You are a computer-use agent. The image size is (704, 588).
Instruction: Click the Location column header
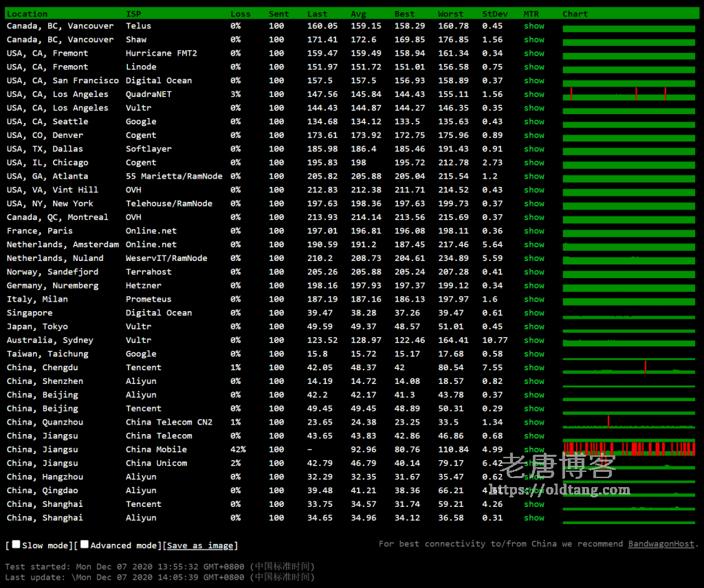point(27,14)
